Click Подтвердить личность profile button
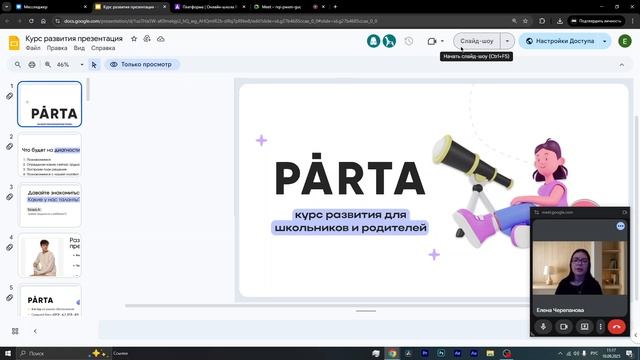This screenshot has height=360, width=640. 596,21
